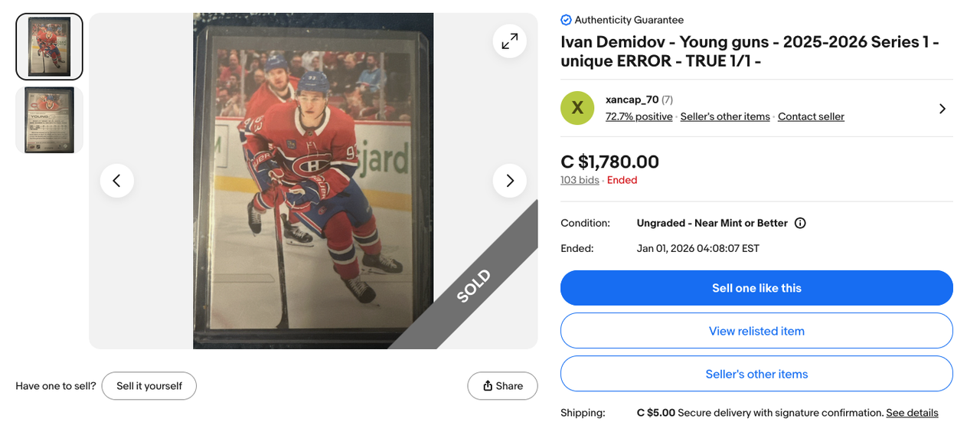Image resolution: width=980 pixels, height=422 pixels.
Task: Click the Authenticity Guarantee checkmark badge
Action: 566,20
